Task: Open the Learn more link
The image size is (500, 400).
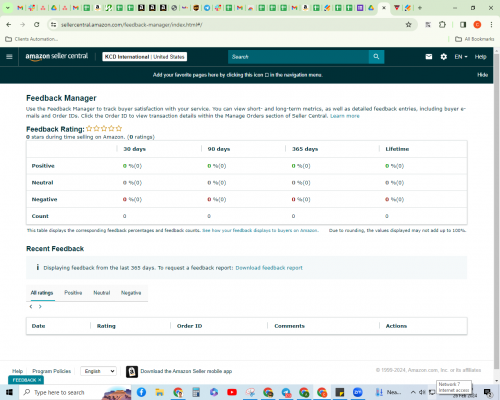Action: click(x=345, y=116)
